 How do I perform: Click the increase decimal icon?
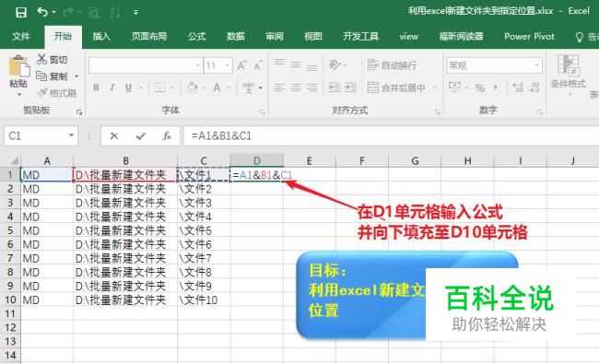coord(518,88)
